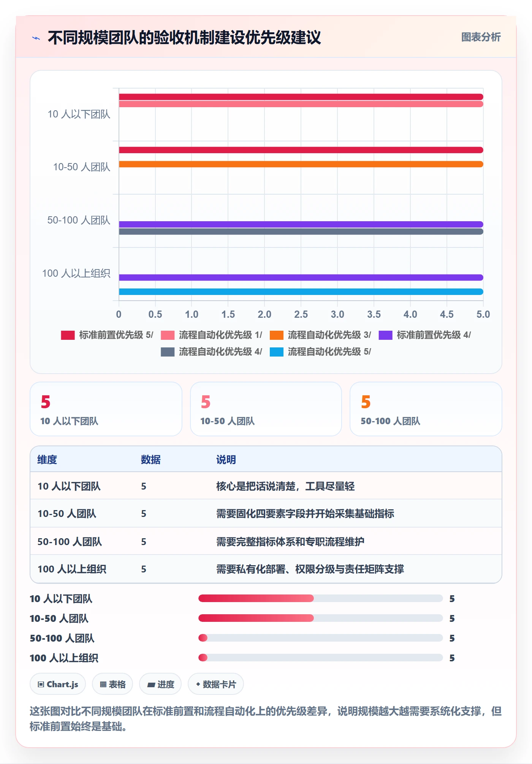Select the cell 需要完整指标体系和专职流程维护

pyautogui.click(x=290, y=542)
